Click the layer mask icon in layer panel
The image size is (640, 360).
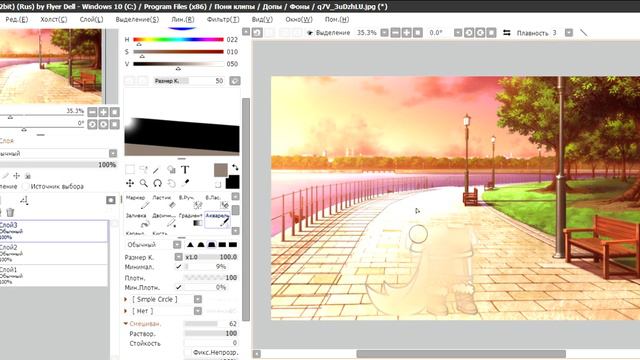click(x=111, y=200)
